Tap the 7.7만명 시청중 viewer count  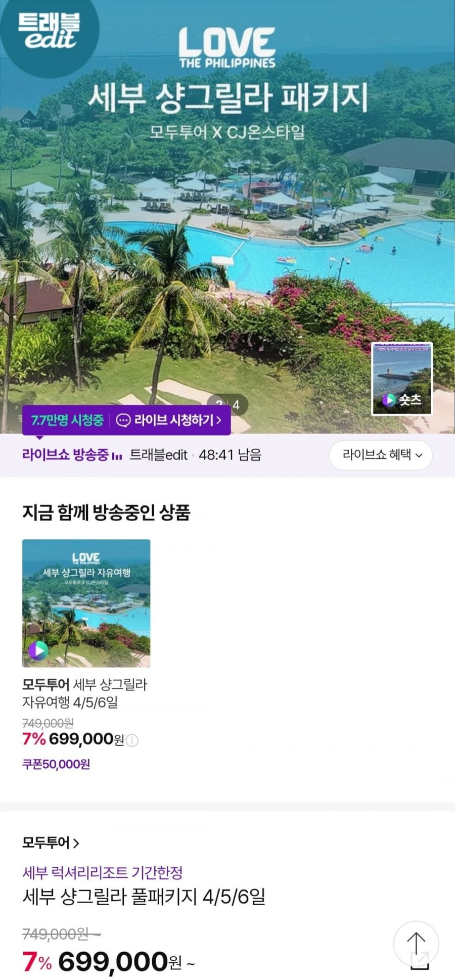67,421
